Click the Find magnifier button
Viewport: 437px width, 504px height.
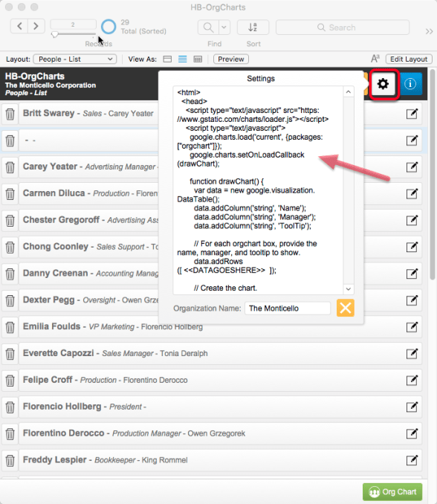pyautogui.click(x=208, y=28)
